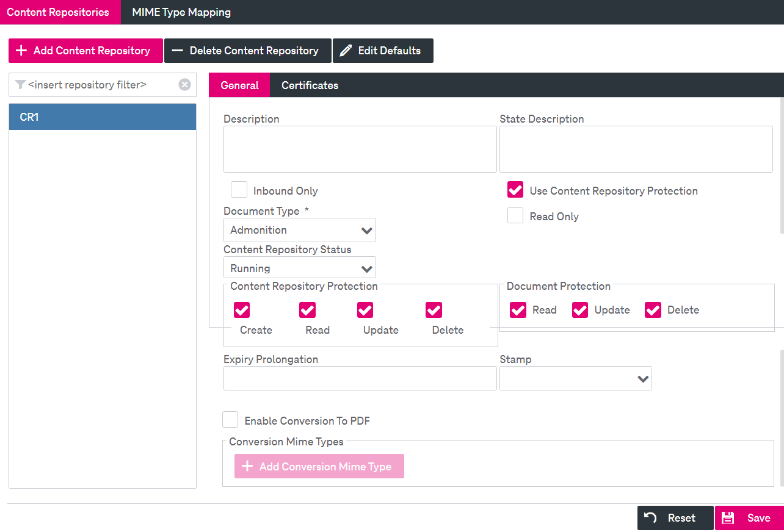Click into the Expiry Prolongation field
The width and height of the screenshot is (784, 532).
point(360,379)
